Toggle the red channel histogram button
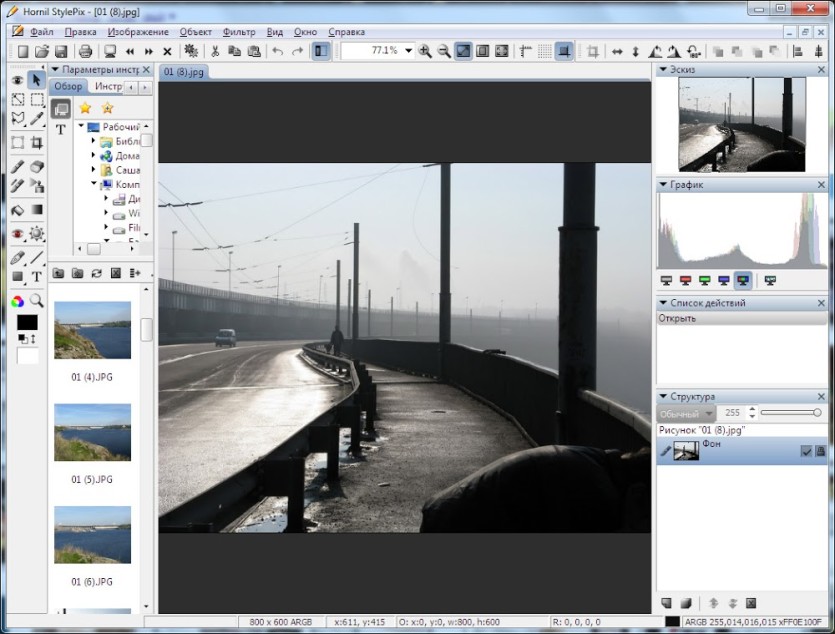Viewport: 835px width, 634px height. (x=685, y=281)
